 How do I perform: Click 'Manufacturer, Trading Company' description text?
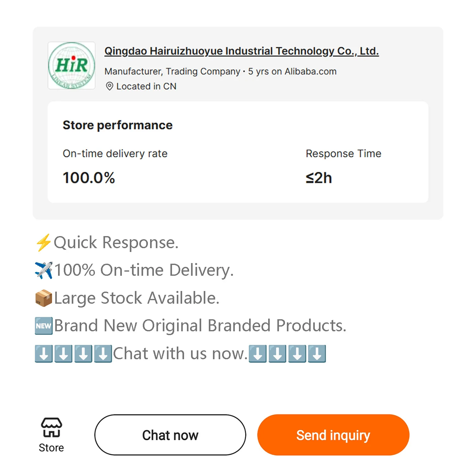tap(172, 71)
